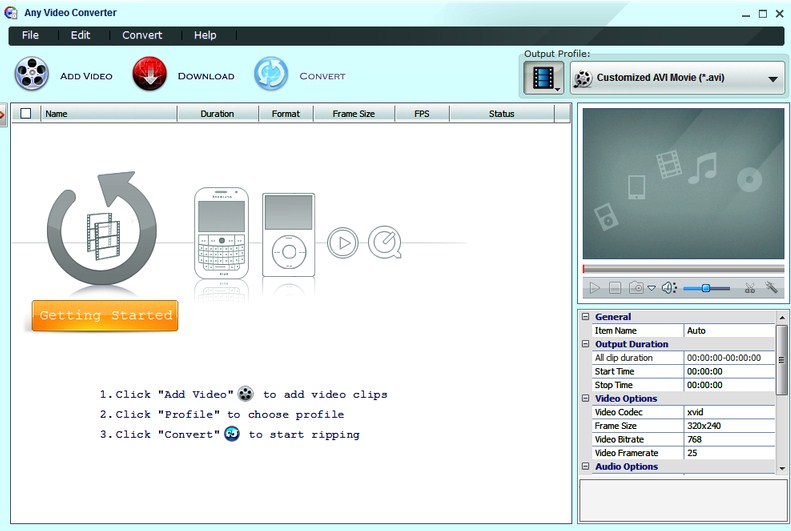Click the FPS column header
Screen dimensions: 791x531
[x=422, y=114]
